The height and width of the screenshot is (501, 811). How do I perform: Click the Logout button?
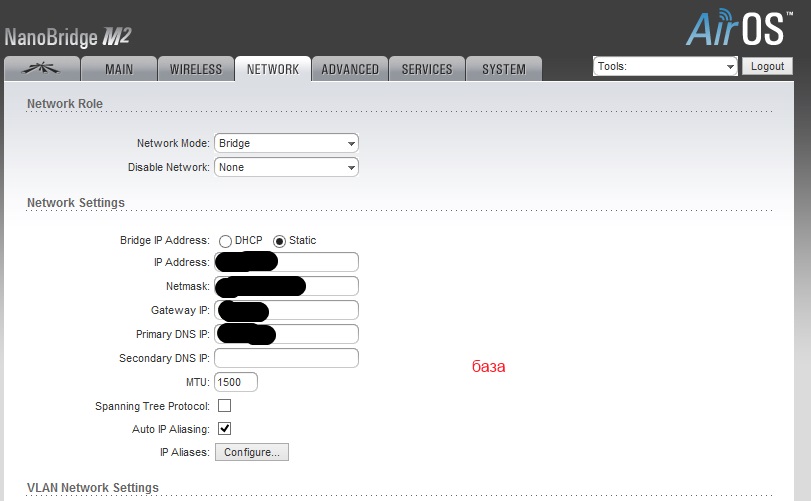coord(768,66)
